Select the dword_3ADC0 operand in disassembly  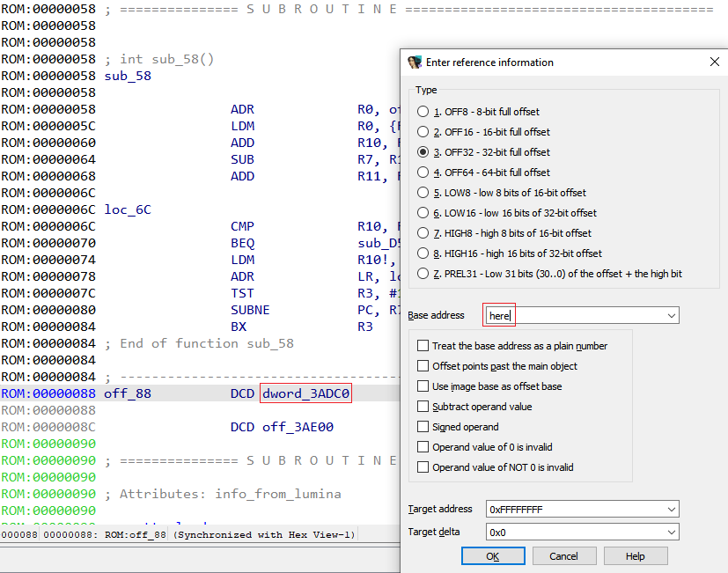pyautogui.click(x=305, y=393)
